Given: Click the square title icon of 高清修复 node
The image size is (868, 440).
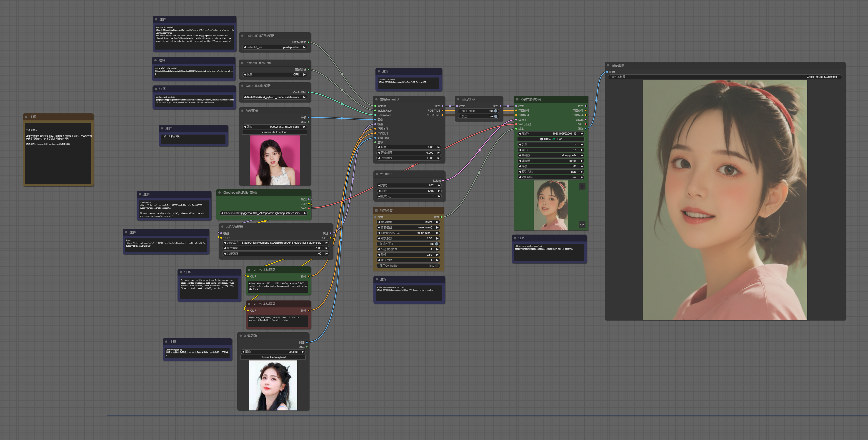Looking at the screenshot, I should (376, 210).
